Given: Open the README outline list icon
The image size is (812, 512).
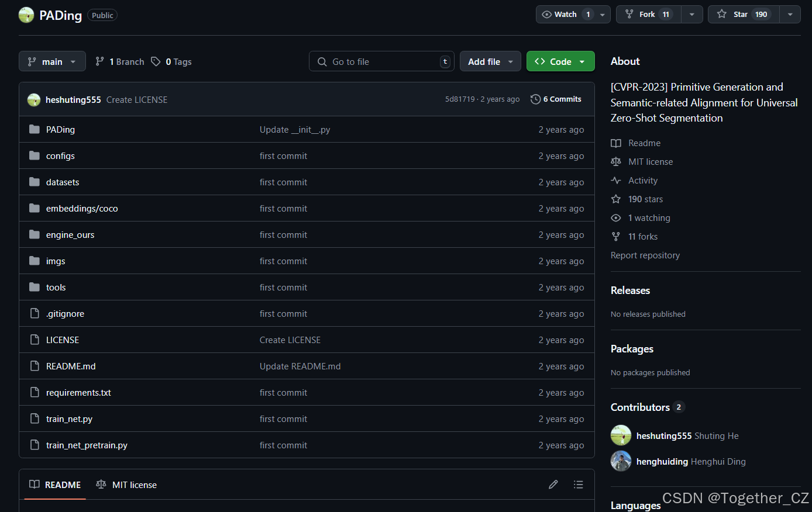Looking at the screenshot, I should [579, 485].
